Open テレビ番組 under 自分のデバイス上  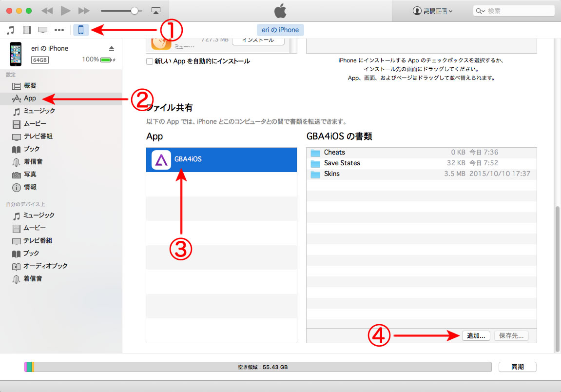61,240
